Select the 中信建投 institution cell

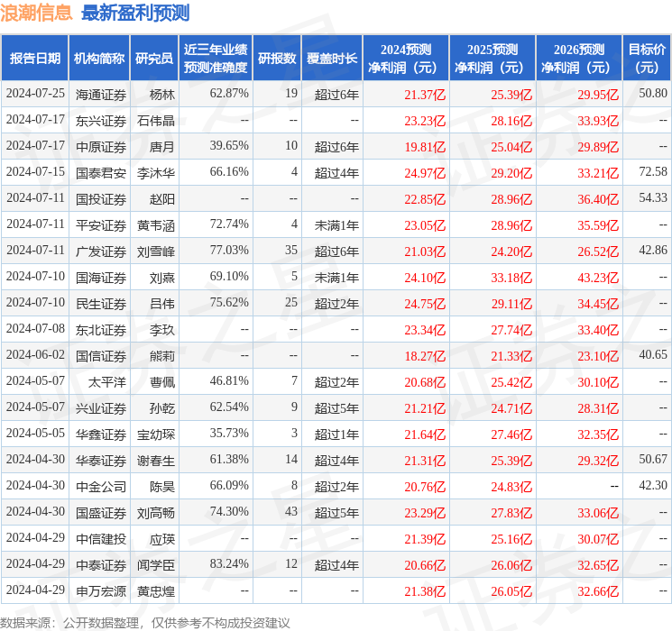tap(101, 539)
